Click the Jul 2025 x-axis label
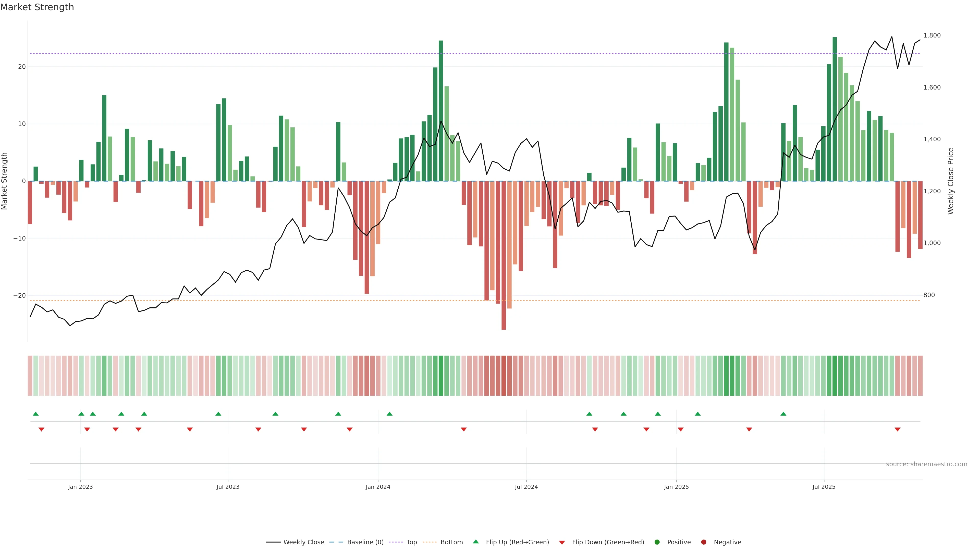 pyautogui.click(x=824, y=487)
